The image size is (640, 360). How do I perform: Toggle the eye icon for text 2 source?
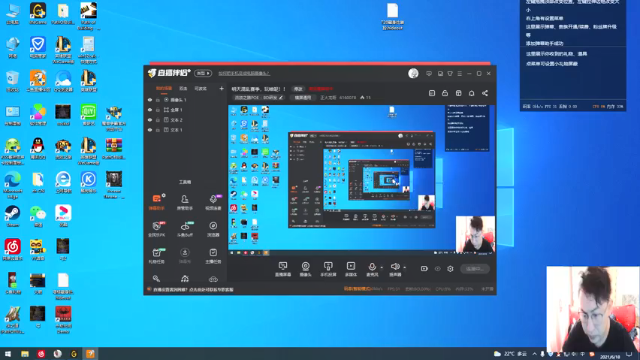(x=150, y=120)
